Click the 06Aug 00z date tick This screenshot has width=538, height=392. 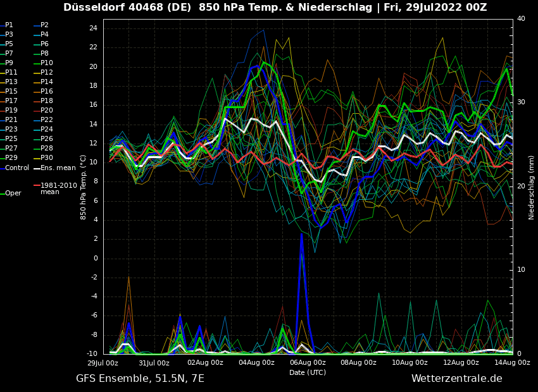point(308,363)
